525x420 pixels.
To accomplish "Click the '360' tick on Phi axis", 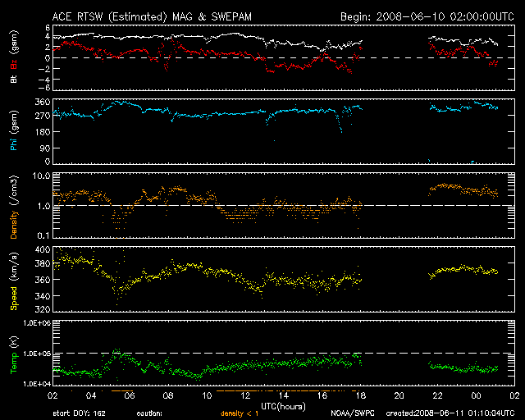I will [43, 103].
